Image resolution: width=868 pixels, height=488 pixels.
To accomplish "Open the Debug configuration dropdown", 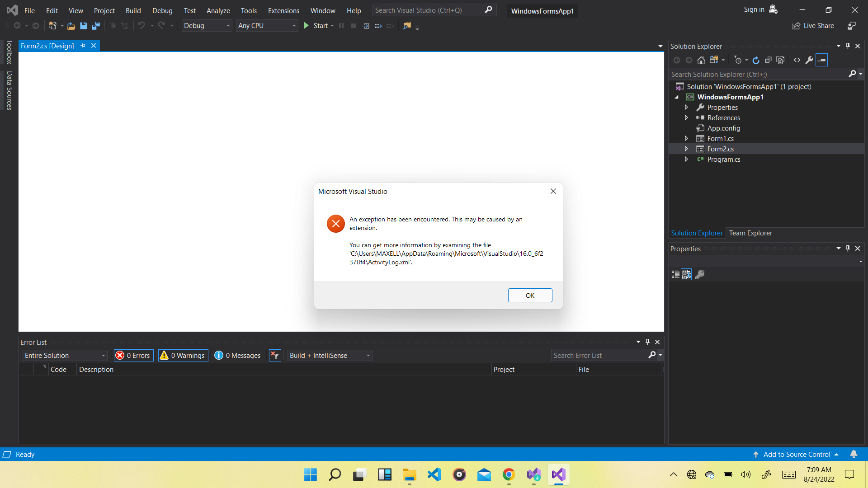I will 207,26.
